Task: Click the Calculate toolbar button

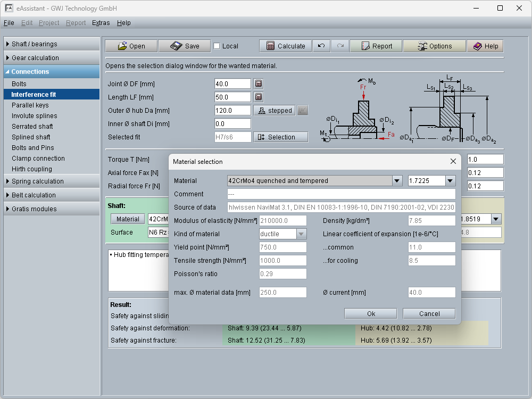Action: (x=285, y=46)
